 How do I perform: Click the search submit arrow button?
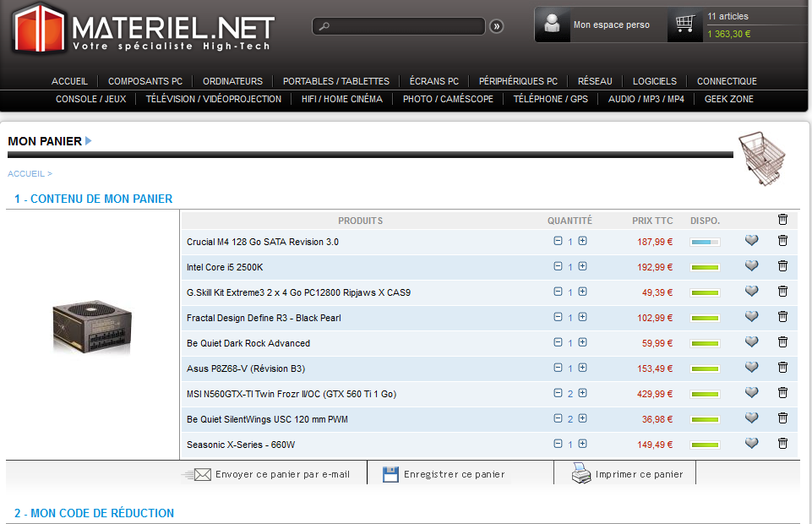point(497,26)
